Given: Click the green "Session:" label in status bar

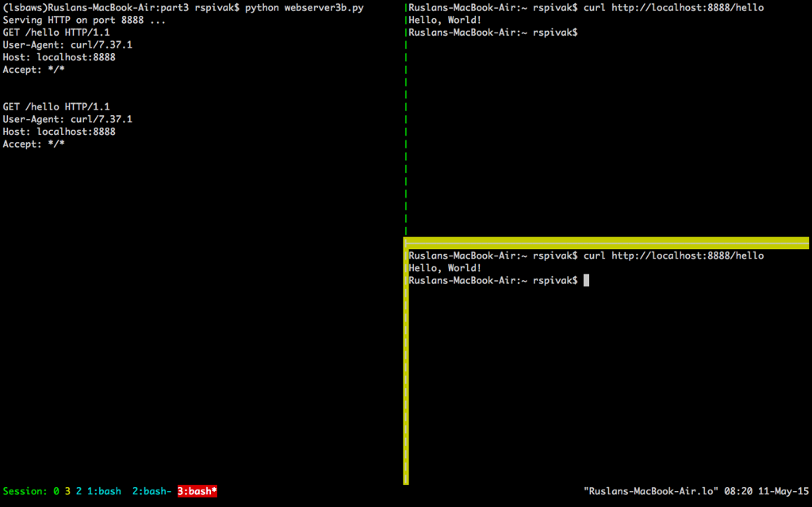Looking at the screenshot, I should (25, 492).
